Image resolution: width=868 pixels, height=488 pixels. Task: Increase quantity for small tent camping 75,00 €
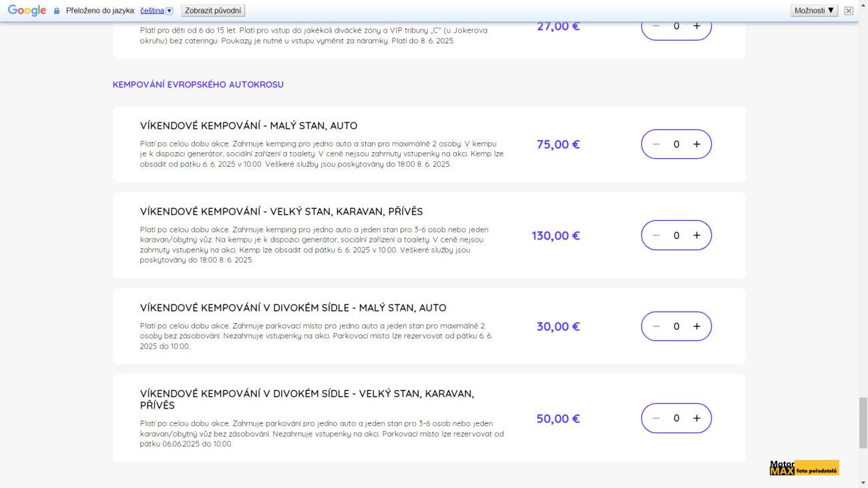click(696, 144)
